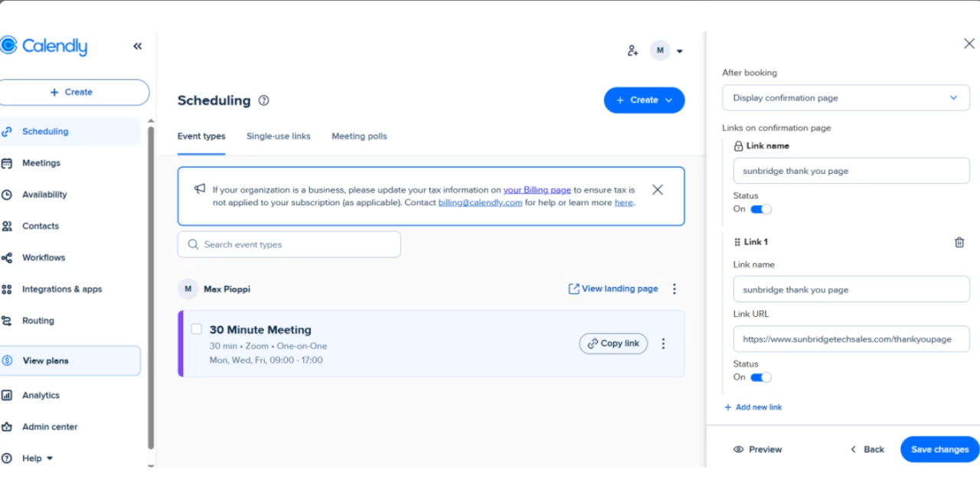
Task: Click the help icon beside Scheduling
Action: pyautogui.click(x=264, y=100)
